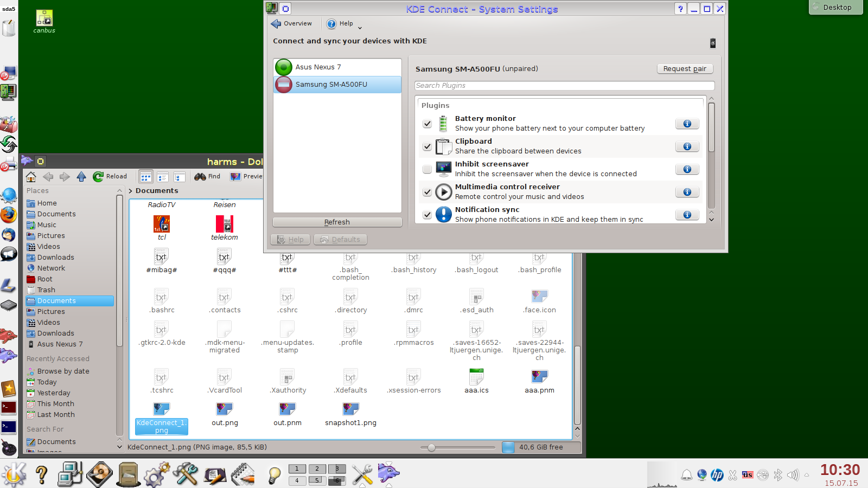Enable the Inhibit screensaver plugin checkbox
The image size is (868, 488).
(427, 169)
